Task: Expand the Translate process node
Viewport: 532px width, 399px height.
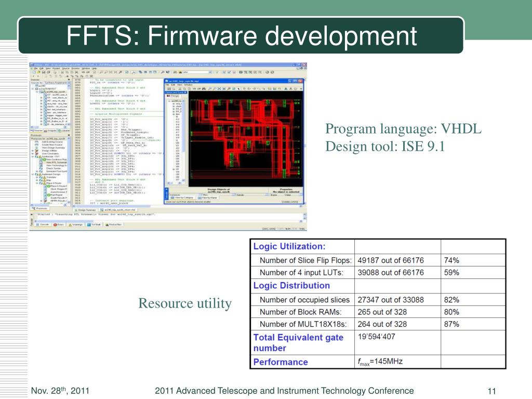Action: click(37, 178)
